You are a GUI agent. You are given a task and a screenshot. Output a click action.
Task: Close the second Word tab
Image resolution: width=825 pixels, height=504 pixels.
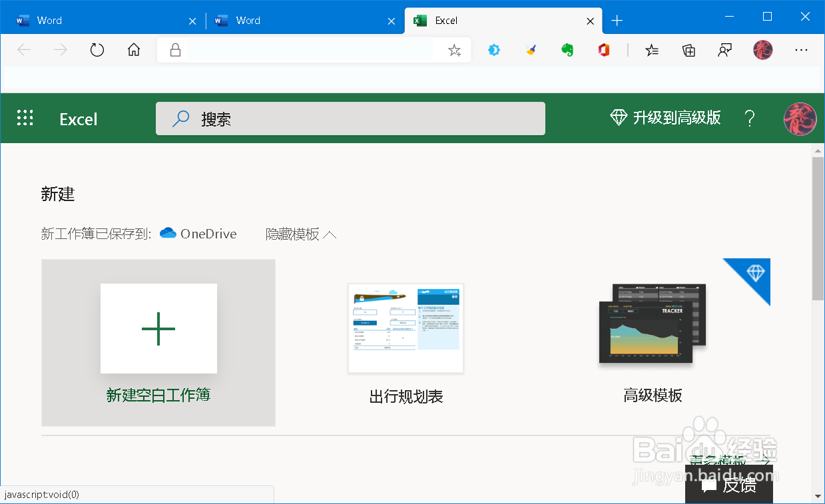[x=392, y=21]
